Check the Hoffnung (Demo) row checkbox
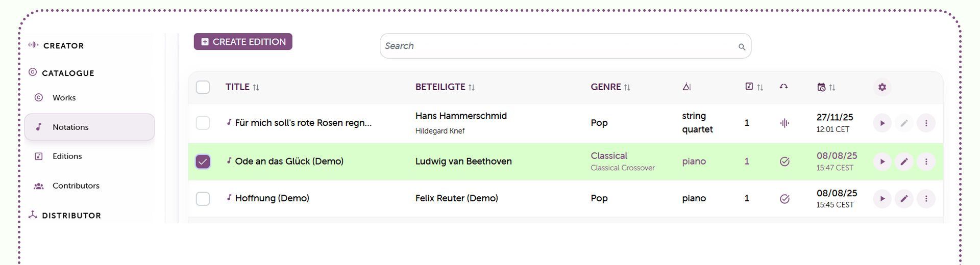Image resolution: width=980 pixels, height=265 pixels. point(203,199)
